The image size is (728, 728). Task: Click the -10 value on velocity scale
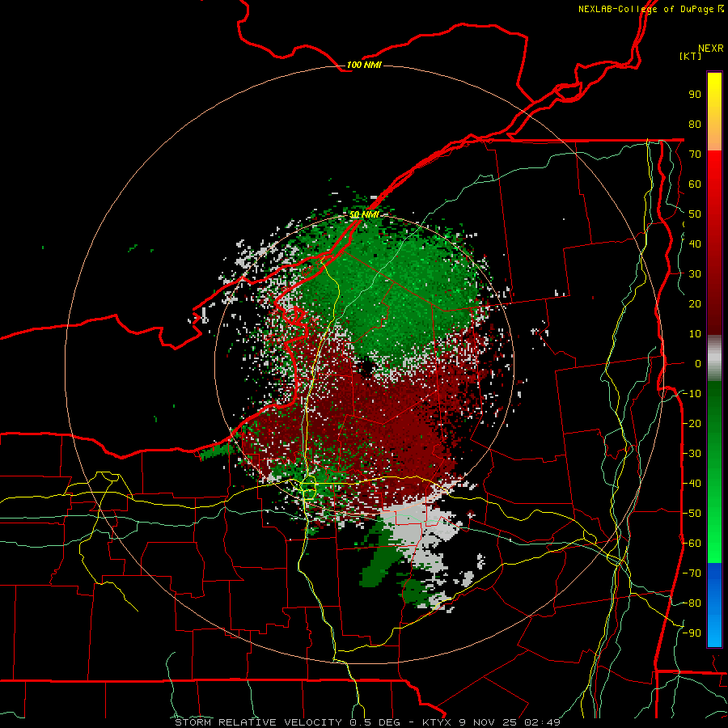[692, 394]
